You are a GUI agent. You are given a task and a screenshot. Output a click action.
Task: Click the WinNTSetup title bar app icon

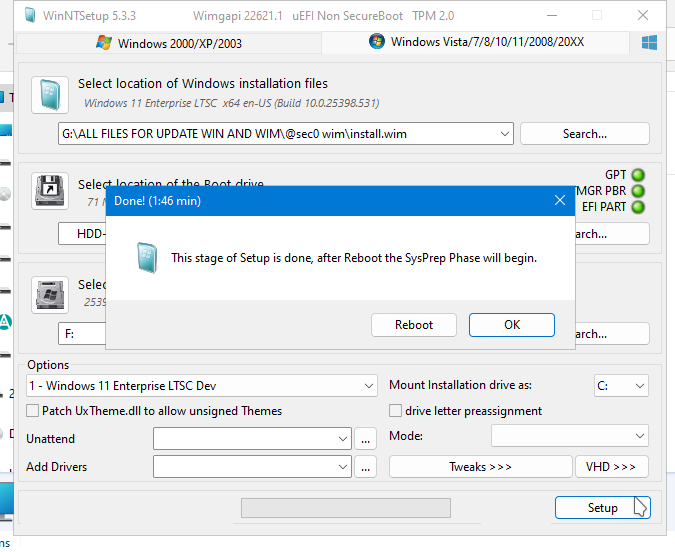coord(30,16)
